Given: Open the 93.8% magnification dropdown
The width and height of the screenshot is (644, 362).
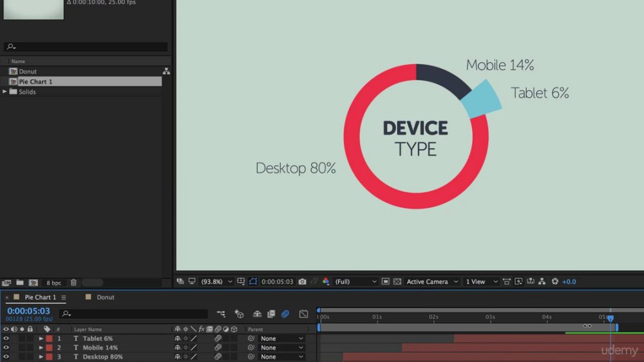Looking at the screenshot, I should pos(216,282).
